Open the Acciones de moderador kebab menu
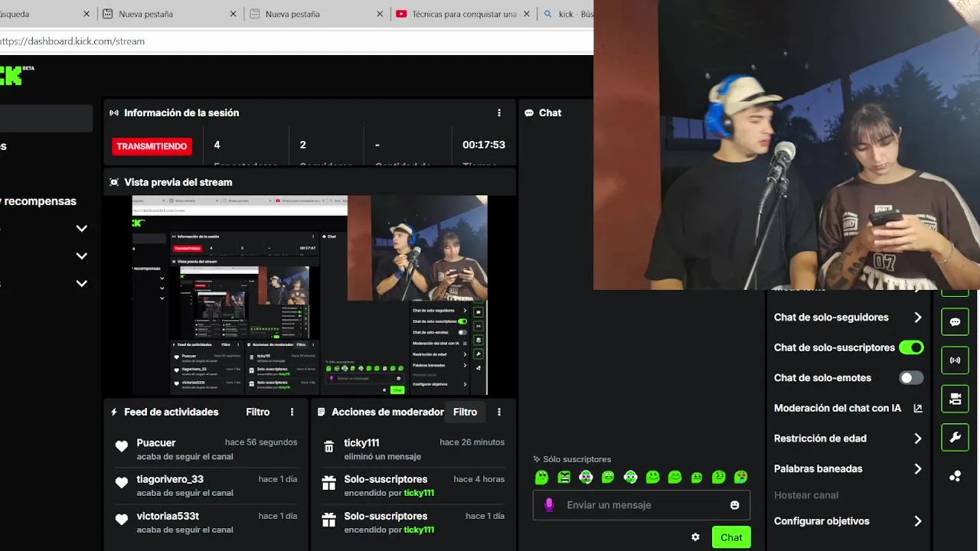This screenshot has width=980, height=551. (x=499, y=412)
